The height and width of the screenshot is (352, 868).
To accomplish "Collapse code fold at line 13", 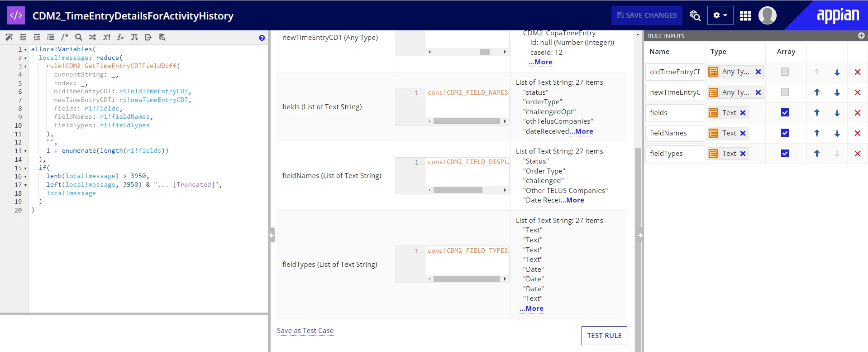I will click(x=25, y=151).
